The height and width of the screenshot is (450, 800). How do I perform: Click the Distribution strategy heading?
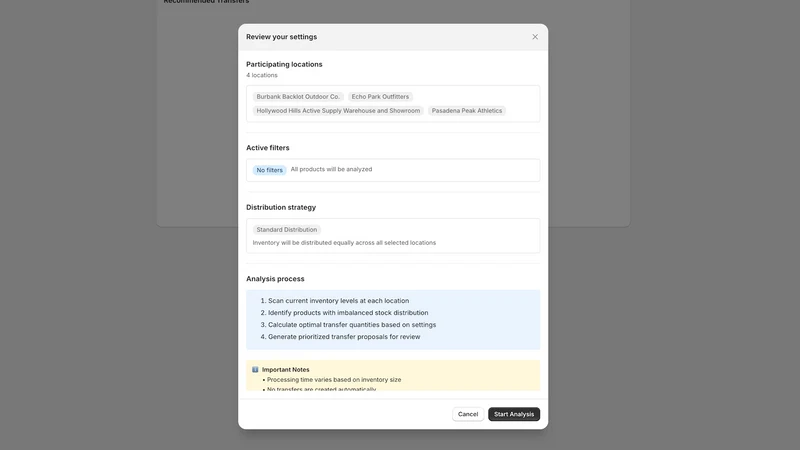point(281,207)
